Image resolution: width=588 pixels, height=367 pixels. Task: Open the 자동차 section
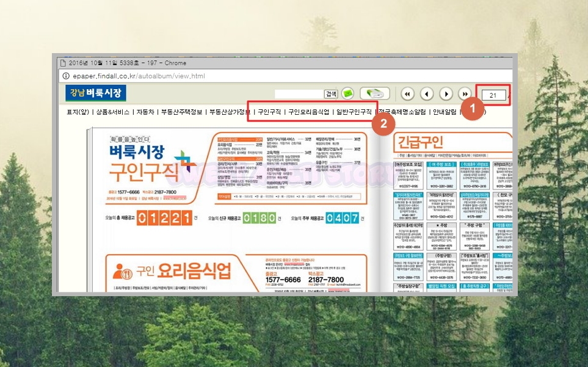point(145,112)
